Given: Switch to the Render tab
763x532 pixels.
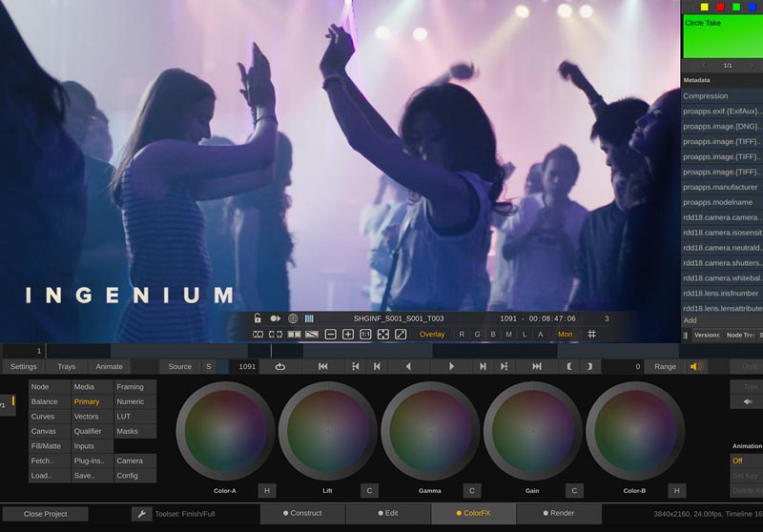Looking at the screenshot, I should 558,514.
